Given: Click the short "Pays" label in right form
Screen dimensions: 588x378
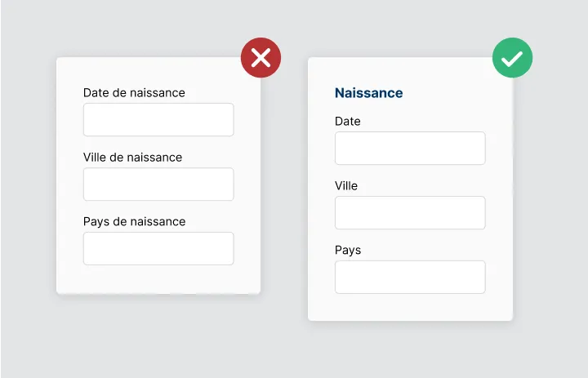Looking at the screenshot, I should coord(348,251).
